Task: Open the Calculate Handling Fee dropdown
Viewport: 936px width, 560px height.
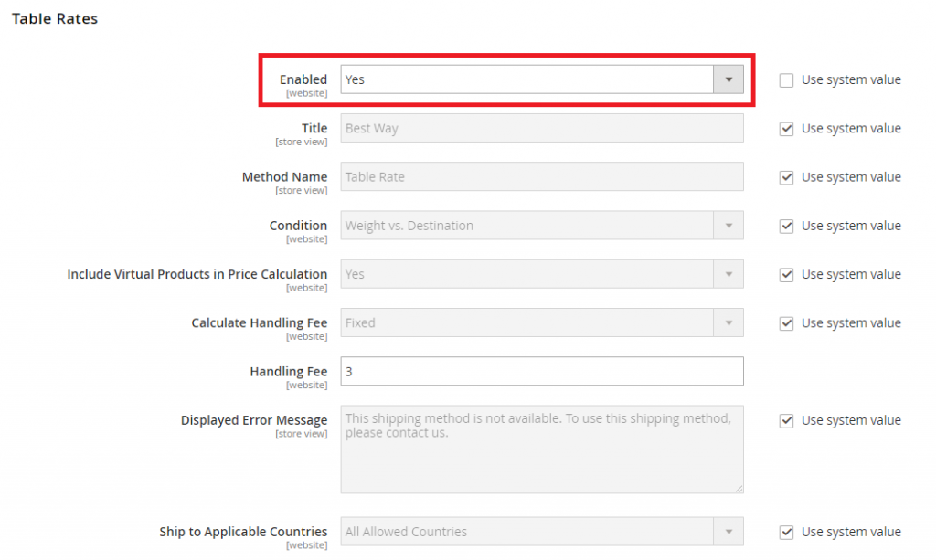Action: (x=729, y=322)
